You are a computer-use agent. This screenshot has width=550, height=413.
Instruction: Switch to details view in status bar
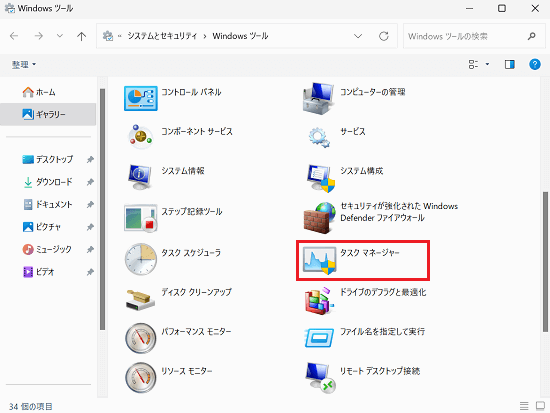[524, 406]
